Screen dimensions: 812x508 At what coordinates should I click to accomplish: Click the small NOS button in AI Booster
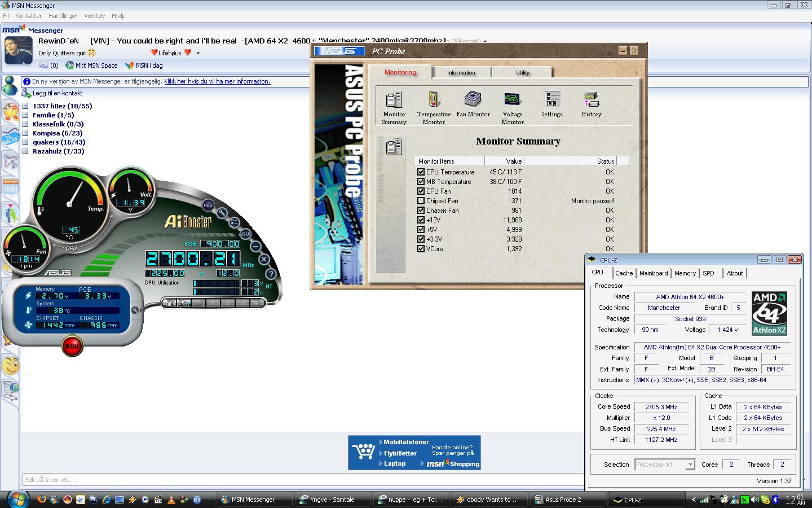click(x=208, y=205)
